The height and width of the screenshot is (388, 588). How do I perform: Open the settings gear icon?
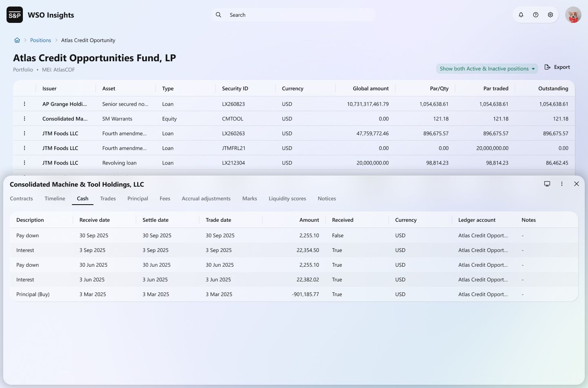click(x=550, y=15)
